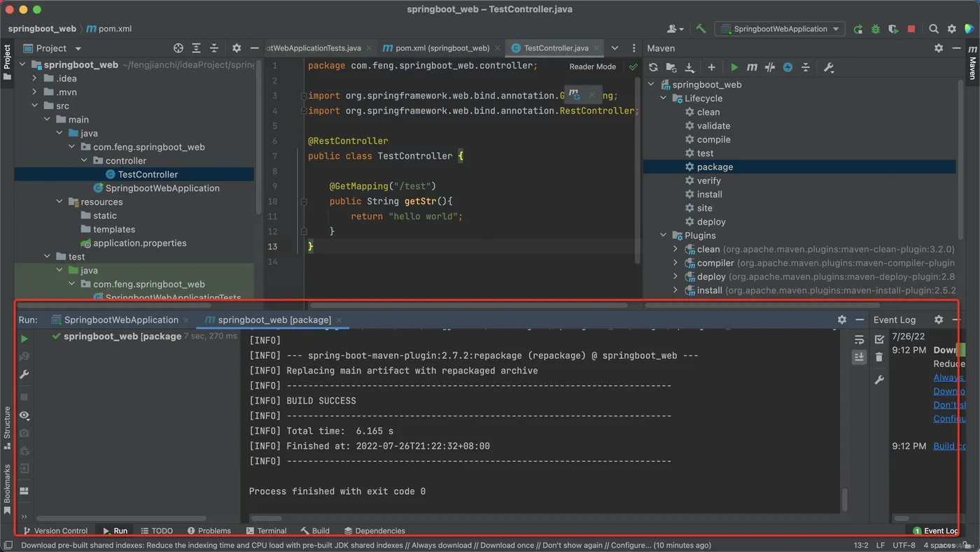Open IDE settings gear in top toolbar
This screenshot has width=980, height=552.
pos(951,29)
